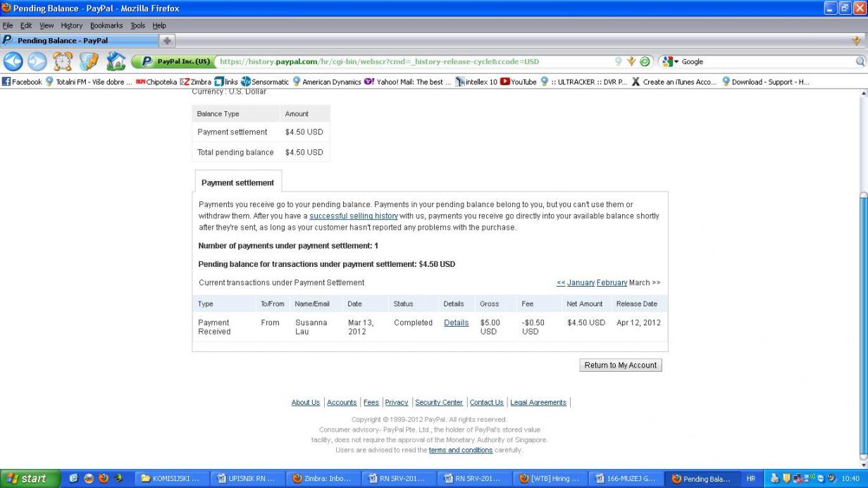Screen dimensions: 868x488
Task: Open the Tools menu
Action: point(137,25)
